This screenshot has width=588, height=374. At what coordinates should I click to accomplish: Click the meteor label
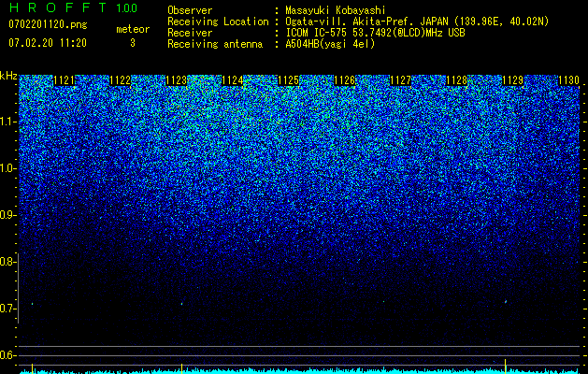[x=133, y=29]
